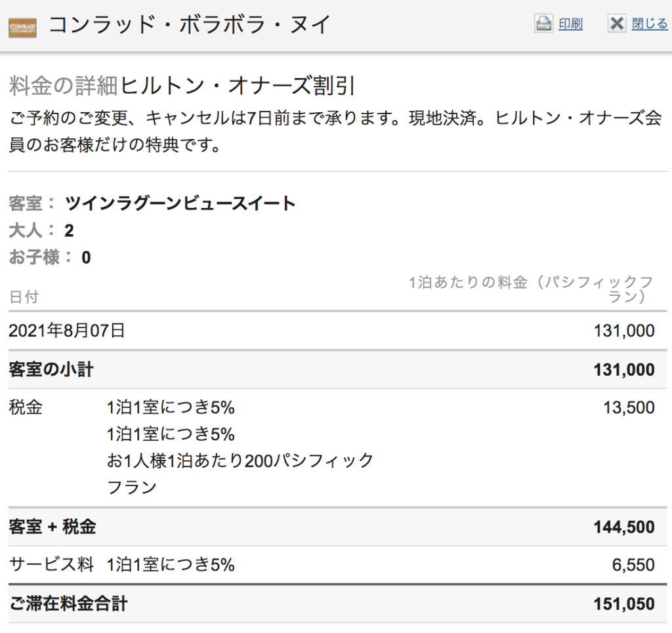Click the 客室 + 税金 total 144,500

[624, 527]
